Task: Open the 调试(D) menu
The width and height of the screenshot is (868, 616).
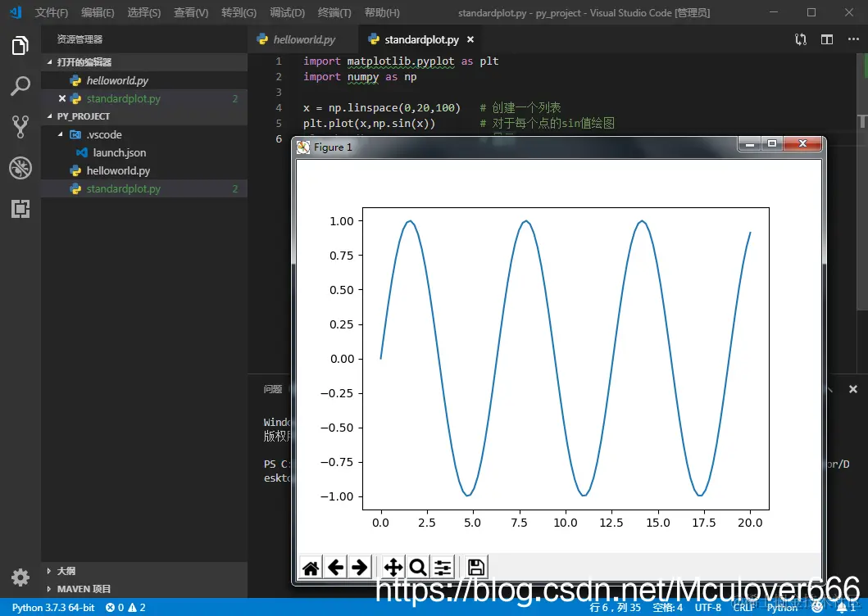Action: click(287, 12)
